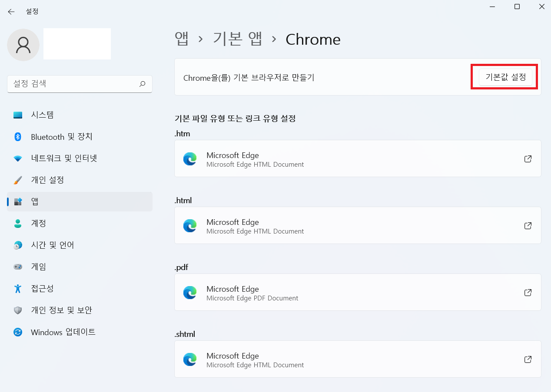This screenshot has width=551, height=392.
Task: Click the Windows 업데이트 sync icon
Action: coord(18,332)
